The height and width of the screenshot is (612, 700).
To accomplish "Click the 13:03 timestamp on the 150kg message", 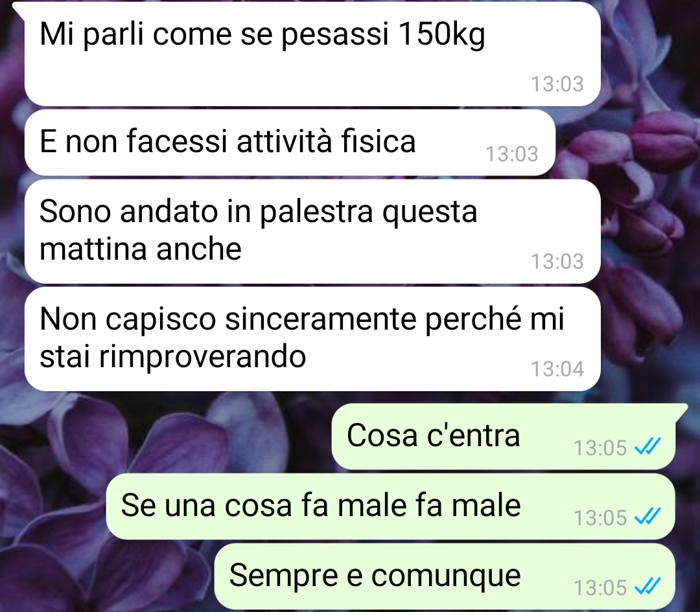I will tap(557, 84).
